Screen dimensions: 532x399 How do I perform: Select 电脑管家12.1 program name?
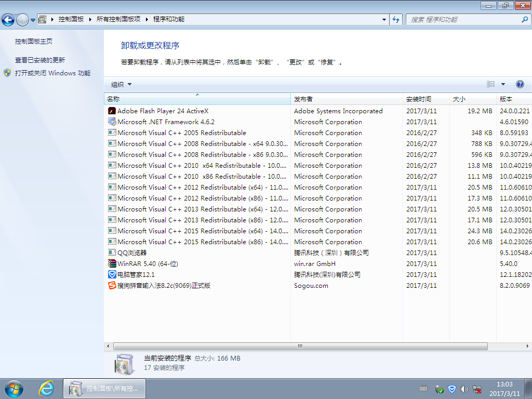[x=136, y=274]
